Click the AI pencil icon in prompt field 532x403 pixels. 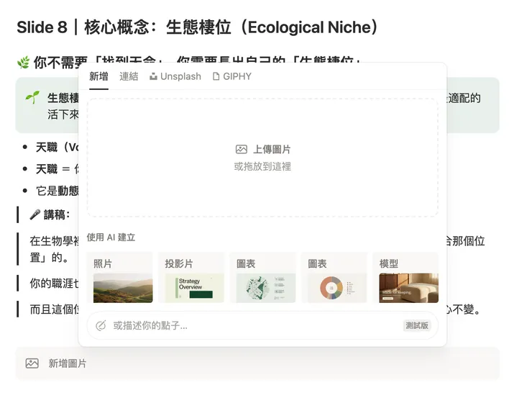click(101, 325)
